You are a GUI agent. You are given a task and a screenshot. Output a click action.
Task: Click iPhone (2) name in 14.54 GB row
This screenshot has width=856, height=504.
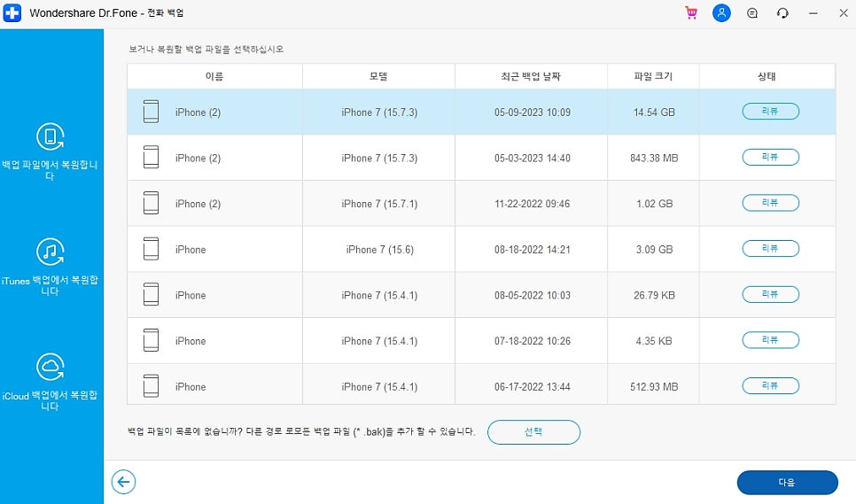click(198, 112)
